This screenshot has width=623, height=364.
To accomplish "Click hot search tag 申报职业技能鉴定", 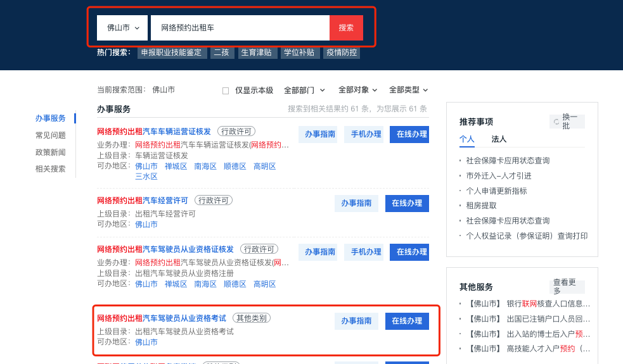I will [171, 53].
